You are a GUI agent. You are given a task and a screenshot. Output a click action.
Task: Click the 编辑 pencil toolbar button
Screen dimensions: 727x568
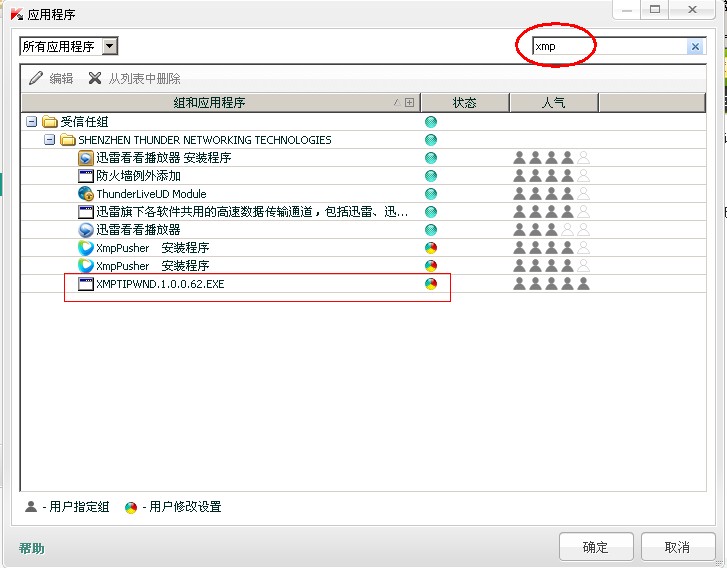(51, 78)
